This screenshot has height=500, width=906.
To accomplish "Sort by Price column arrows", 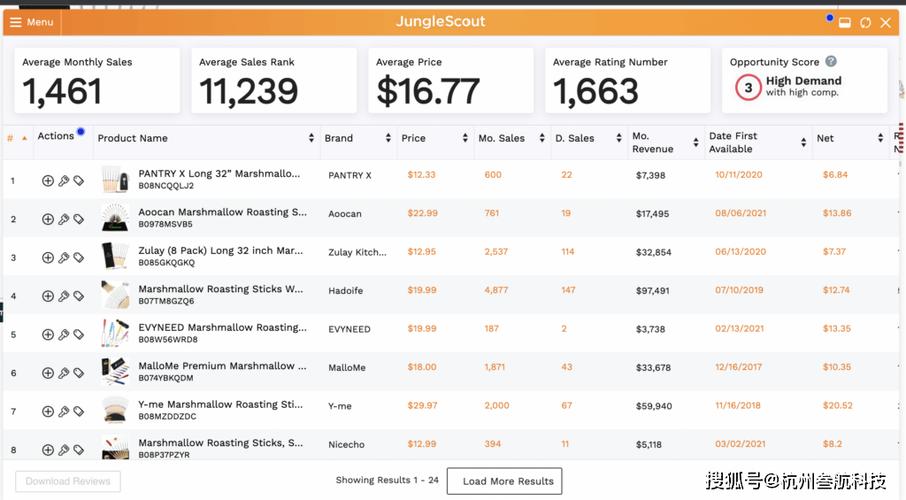I will click(x=465, y=138).
